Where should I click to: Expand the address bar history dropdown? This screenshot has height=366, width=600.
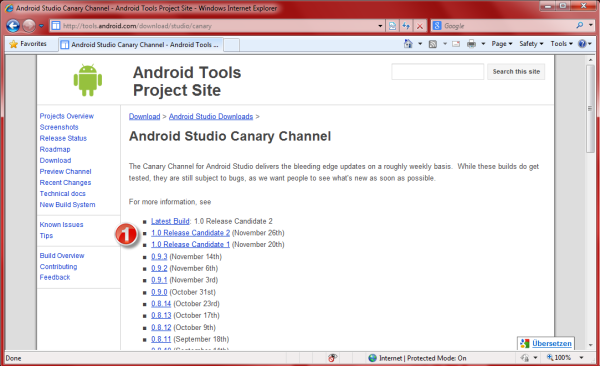tap(380, 26)
